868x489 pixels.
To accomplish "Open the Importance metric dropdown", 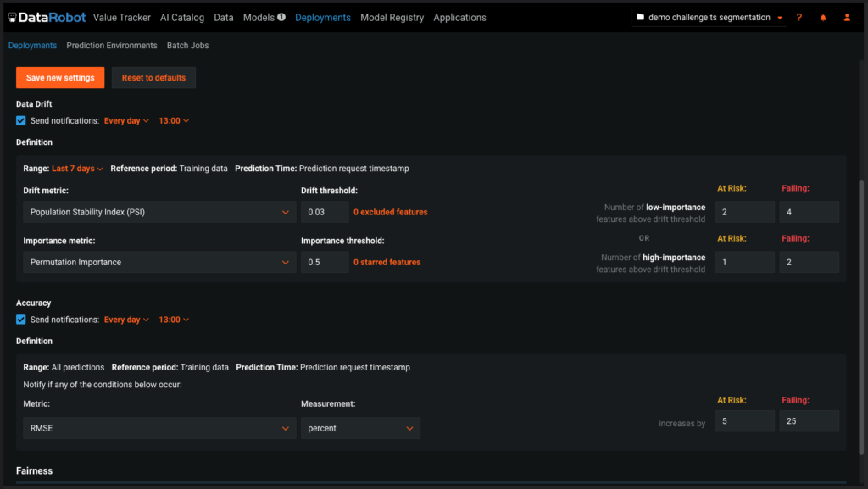I will click(x=159, y=262).
